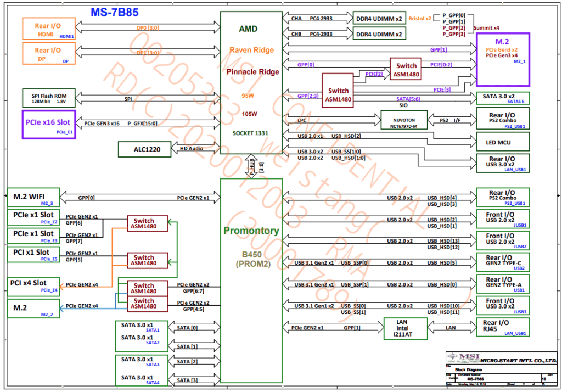Click the M.2 M2_1 purple block
Screen dimensions: 562x392
(x=503, y=59)
